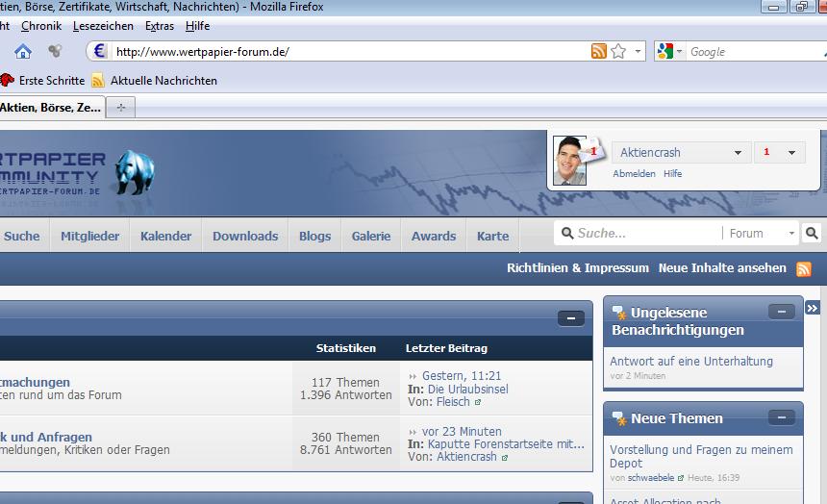Click Abmelden to log out
Screen dimensions: 827x504
coord(634,174)
